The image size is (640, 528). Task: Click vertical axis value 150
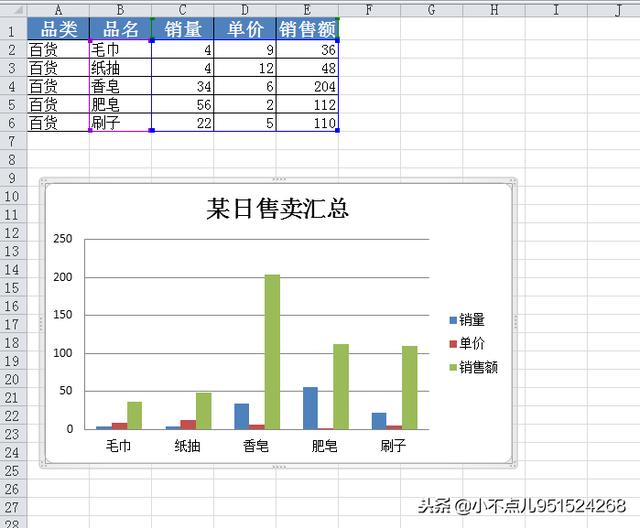click(62, 315)
